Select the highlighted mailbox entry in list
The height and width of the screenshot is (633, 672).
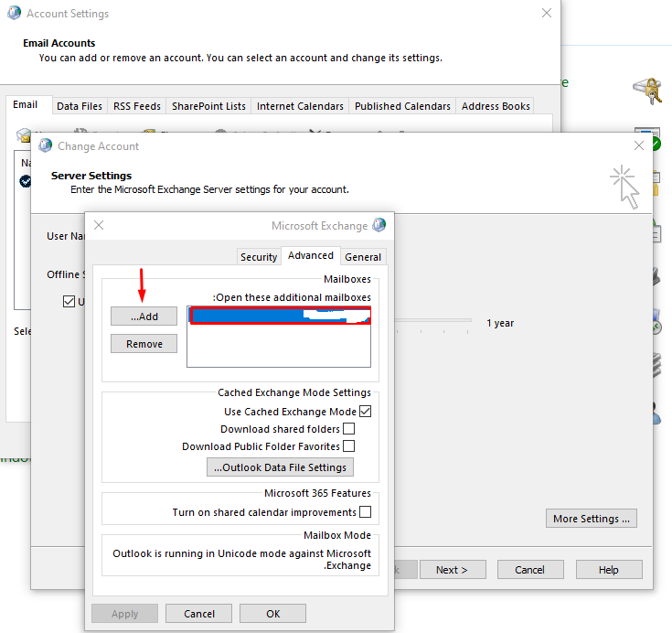click(x=281, y=316)
